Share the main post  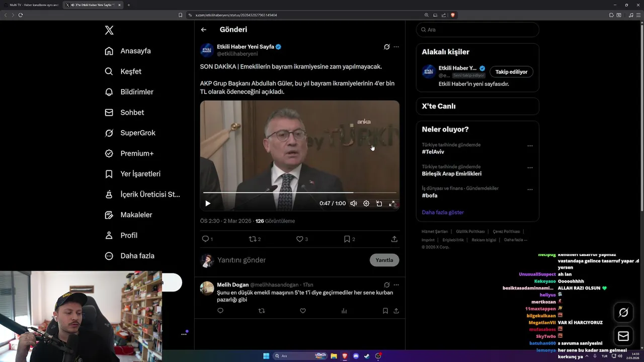tap(394, 239)
